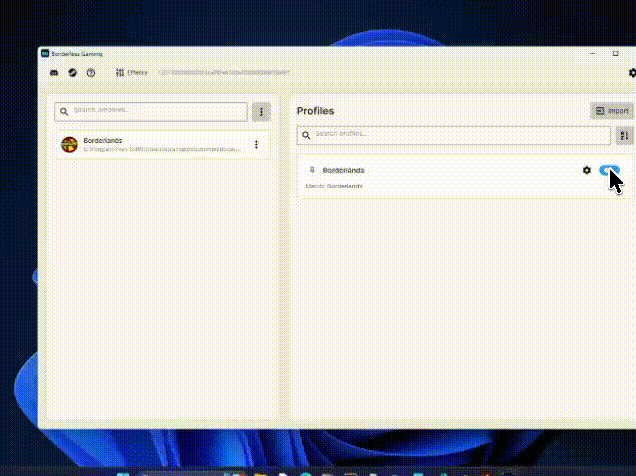Focus the Search windows field
The height and width of the screenshot is (476, 636).
coord(151,111)
